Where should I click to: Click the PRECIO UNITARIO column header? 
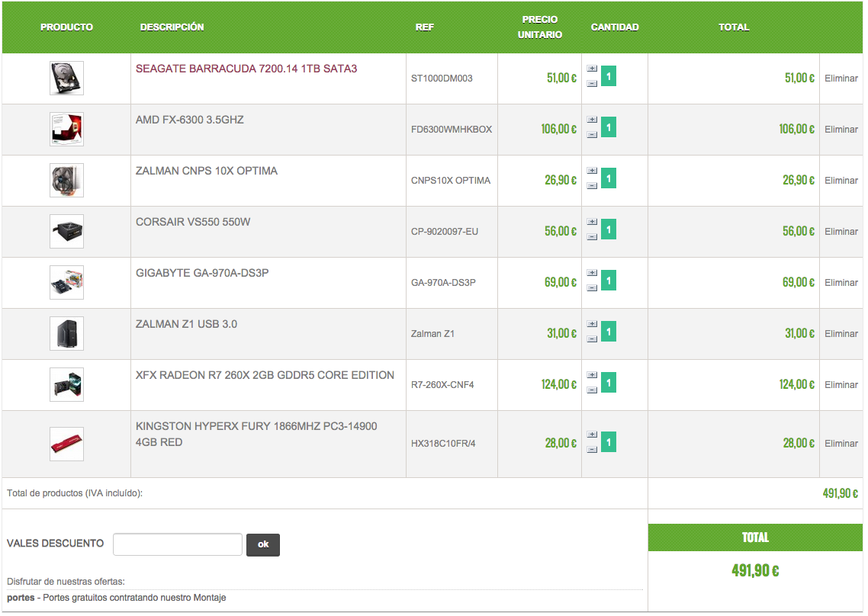540,27
